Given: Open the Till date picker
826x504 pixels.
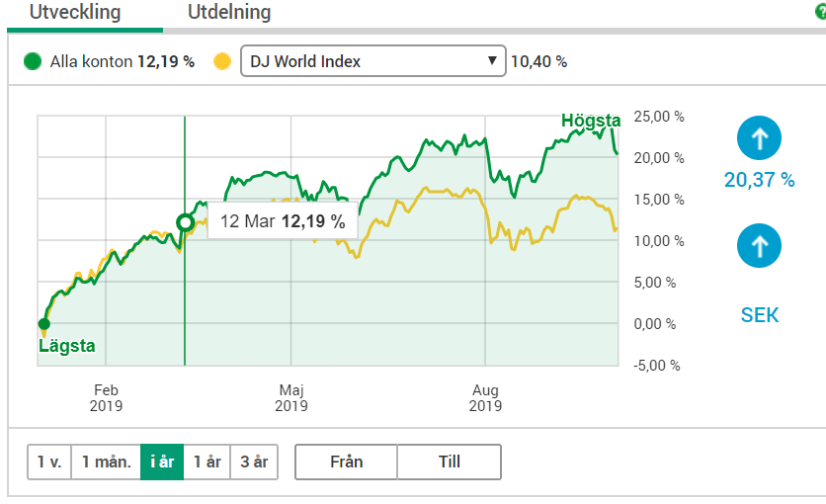Looking at the screenshot, I should [x=450, y=462].
